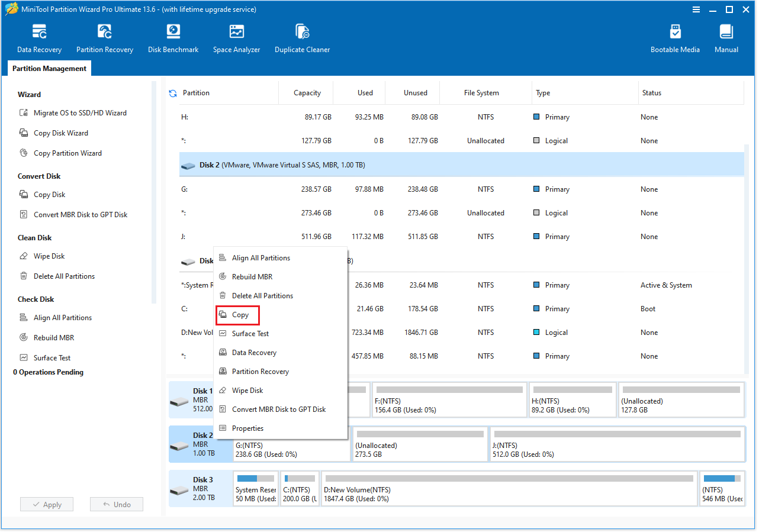Screen dimensions: 759x532
Task: Click Convert MBR Disk to GPT Disk in the context menu
Action: pyautogui.click(x=280, y=410)
